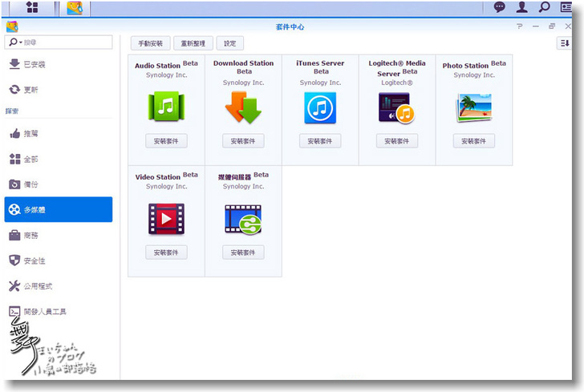Click the Audio Station green music icon
The width and height of the screenshot is (584, 392).
coord(166,107)
